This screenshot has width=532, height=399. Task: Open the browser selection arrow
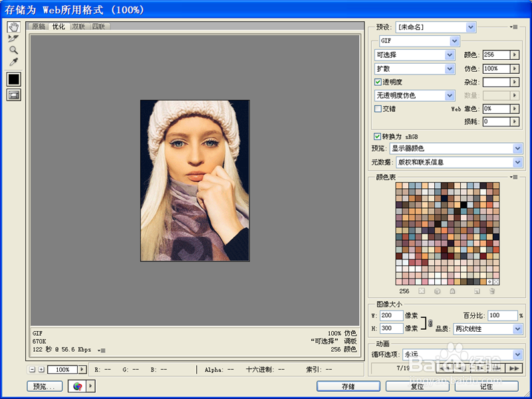coord(91,386)
